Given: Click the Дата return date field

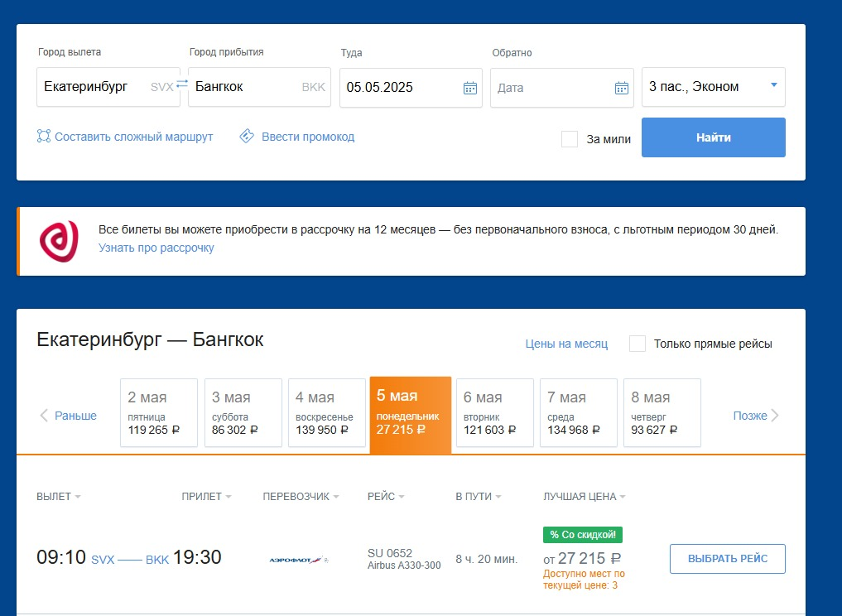Looking at the screenshot, I should pyautogui.click(x=561, y=88).
